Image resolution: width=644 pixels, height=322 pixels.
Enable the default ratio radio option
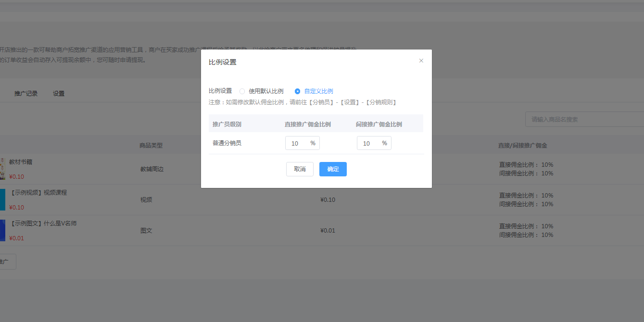tap(242, 91)
